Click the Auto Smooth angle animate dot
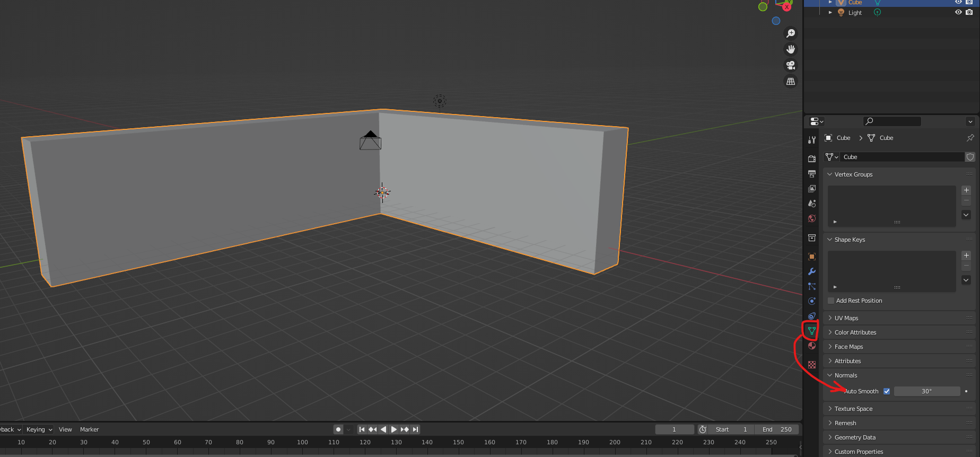Image resolution: width=980 pixels, height=457 pixels. point(966,391)
